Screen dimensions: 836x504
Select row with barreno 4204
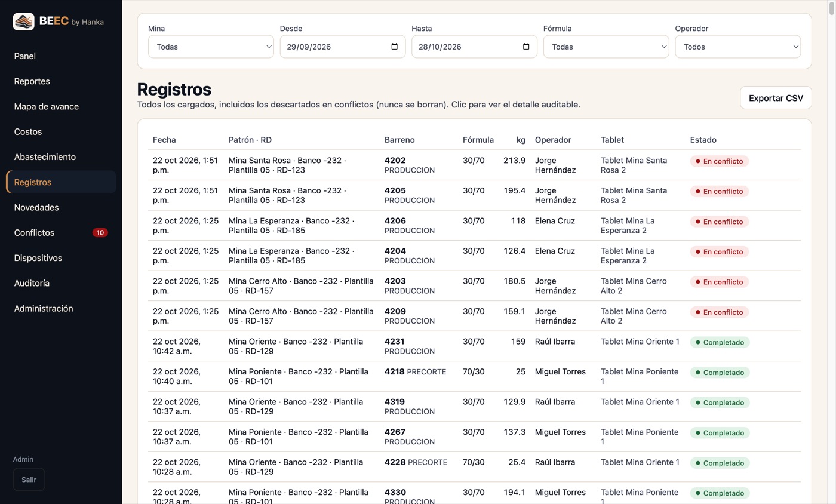tap(475, 256)
